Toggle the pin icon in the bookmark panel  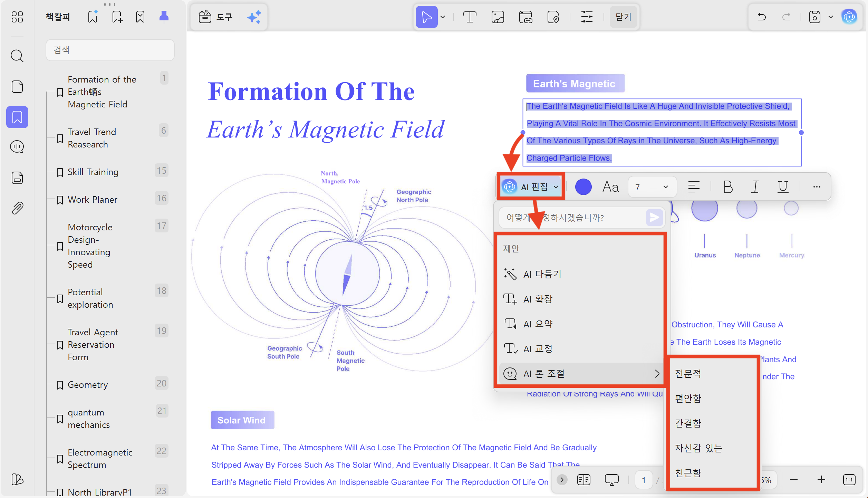tap(164, 17)
